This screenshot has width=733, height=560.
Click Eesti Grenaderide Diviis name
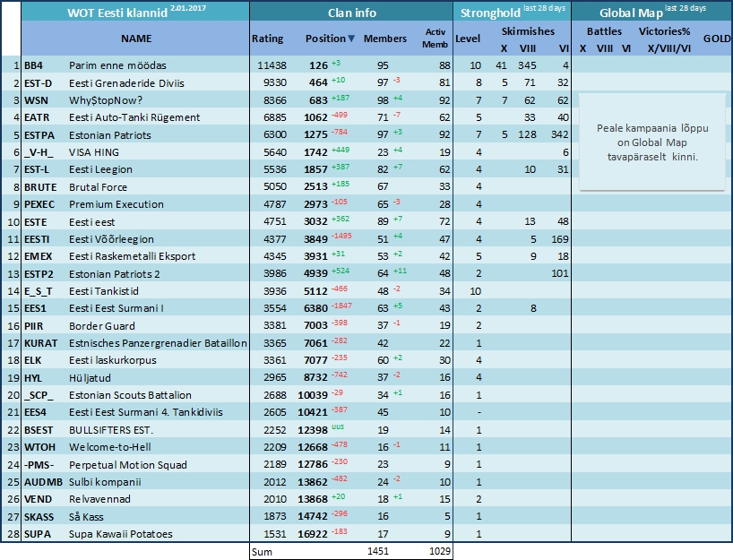[x=126, y=83]
